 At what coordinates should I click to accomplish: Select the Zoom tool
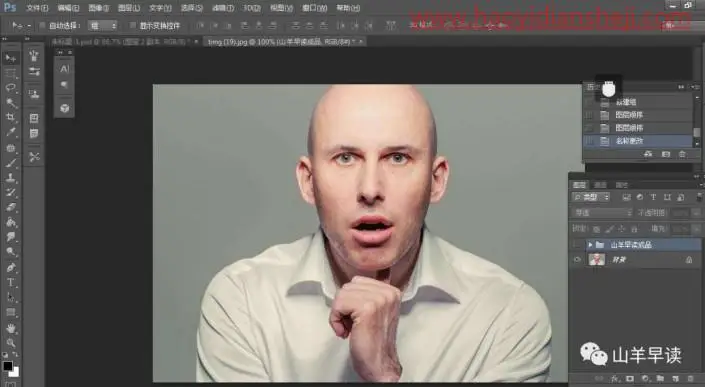coord(10,343)
